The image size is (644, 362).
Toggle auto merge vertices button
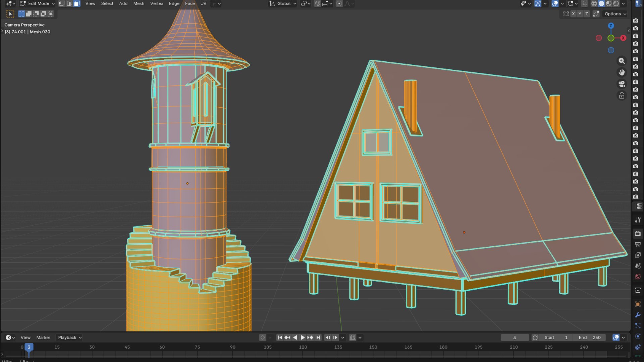596,14
